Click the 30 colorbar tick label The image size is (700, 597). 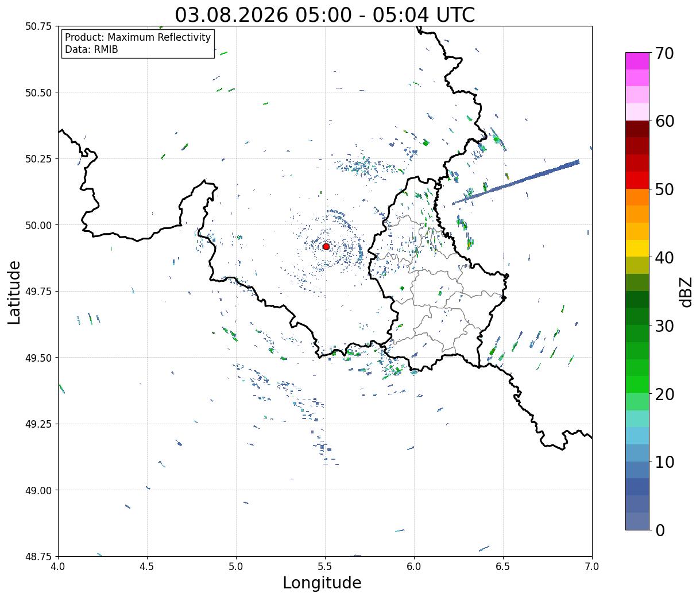coord(665,326)
